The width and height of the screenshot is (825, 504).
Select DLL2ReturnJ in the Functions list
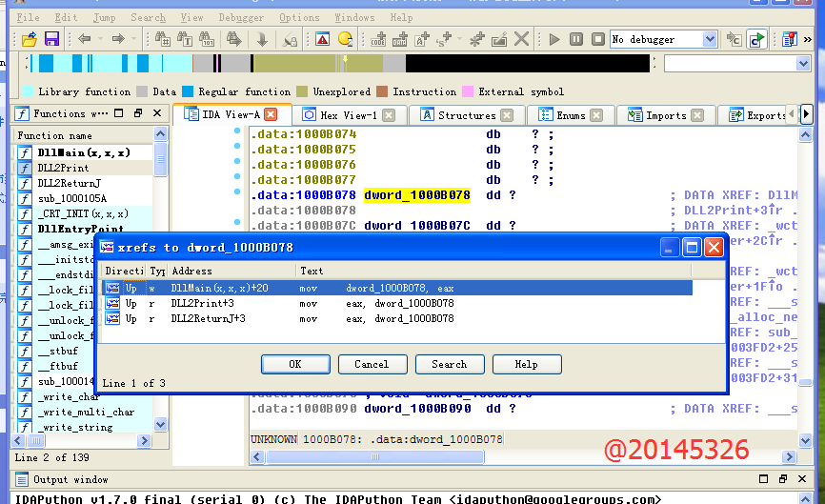point(69,183)
